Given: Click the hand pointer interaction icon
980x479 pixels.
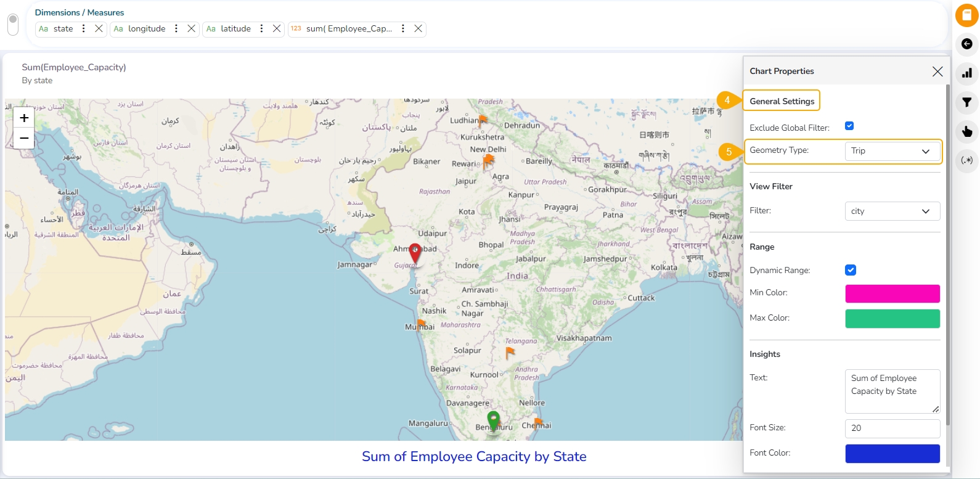Looking at the screenshot, I should click(966, 131).
